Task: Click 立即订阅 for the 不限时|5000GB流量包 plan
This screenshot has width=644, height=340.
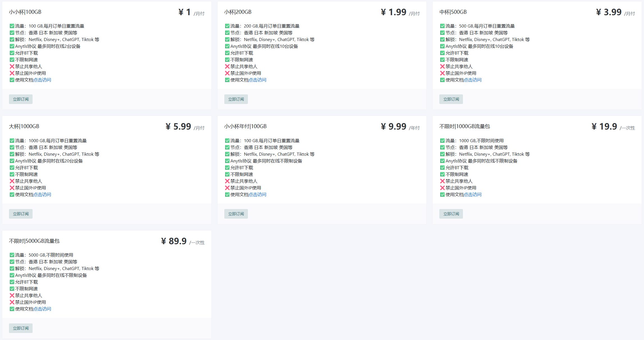Action: coord(21,328)
